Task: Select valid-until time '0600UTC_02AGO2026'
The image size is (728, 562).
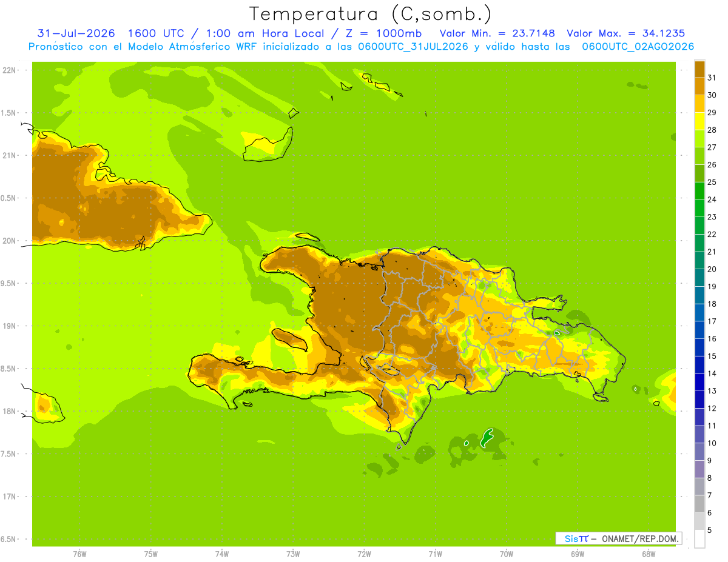Action: tap(638, 47)
